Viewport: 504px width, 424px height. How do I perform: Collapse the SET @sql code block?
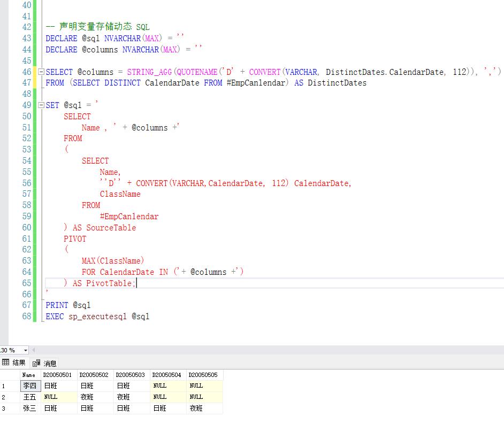[x=41, y=105]
